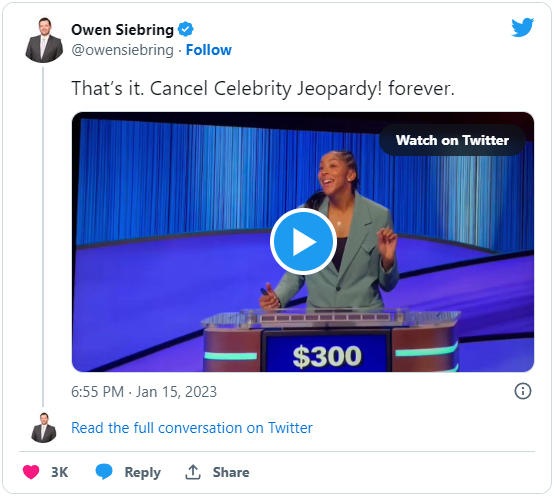
Task: Click the $300 podium score in video
Action: 327,356
